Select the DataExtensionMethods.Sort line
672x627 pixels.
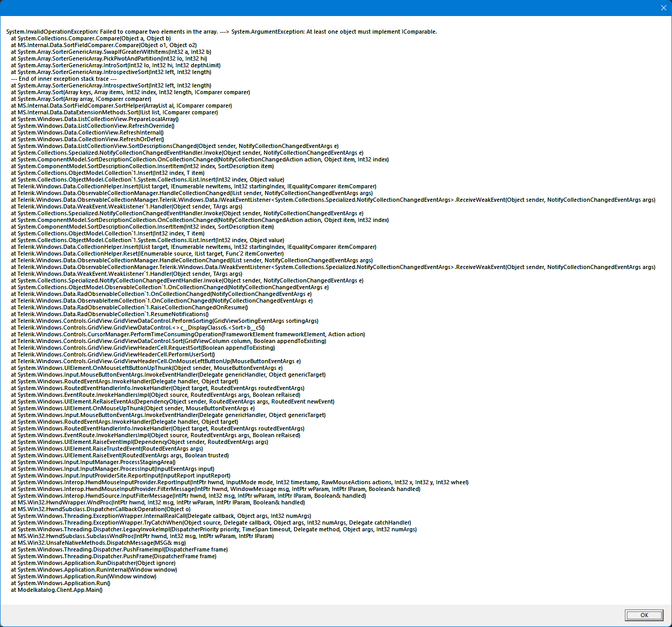(x=114, y=112)
